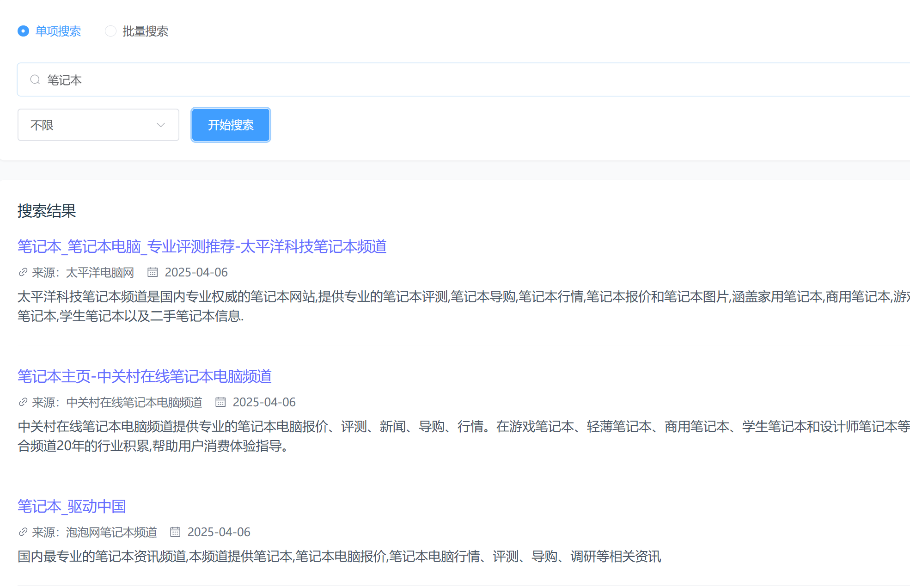Click the magnifier icon in search field
This screenshot has height=588, width=910.
pos(35,80)
